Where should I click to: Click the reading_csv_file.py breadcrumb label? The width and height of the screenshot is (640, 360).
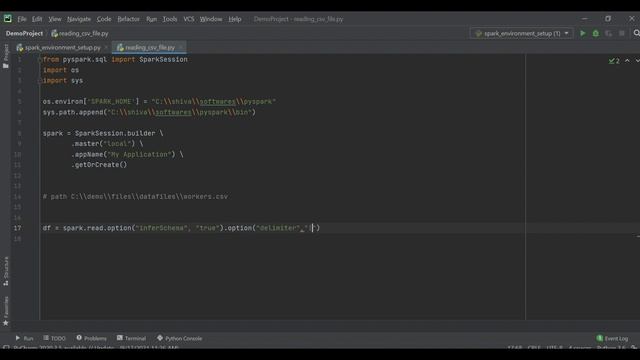tap(84, 33)
